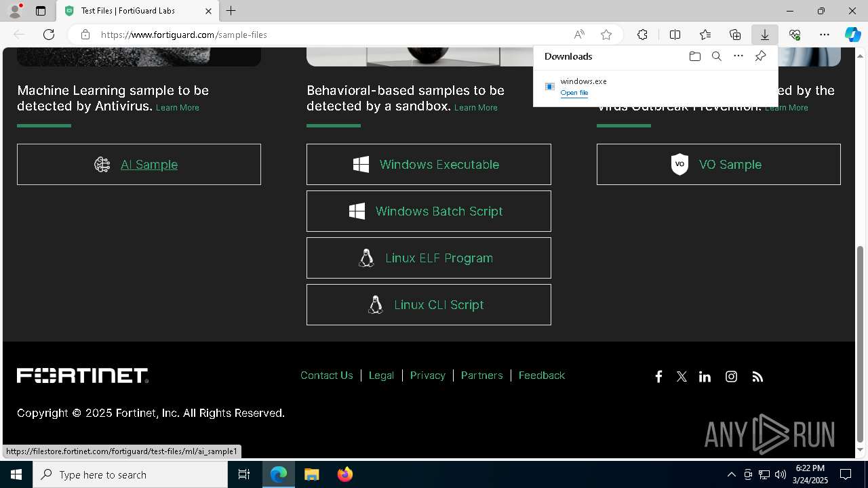Download the Windows Batch Script sample

click(429, 211)
